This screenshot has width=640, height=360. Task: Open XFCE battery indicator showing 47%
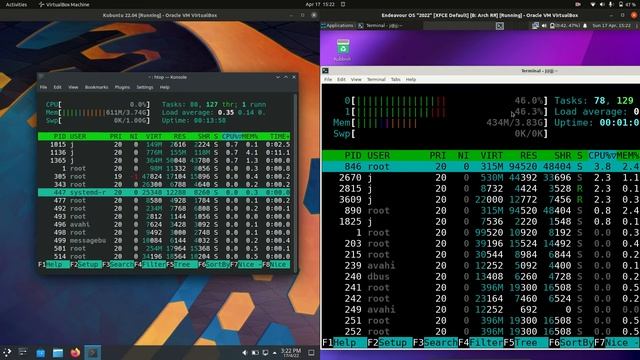[564, 26]
